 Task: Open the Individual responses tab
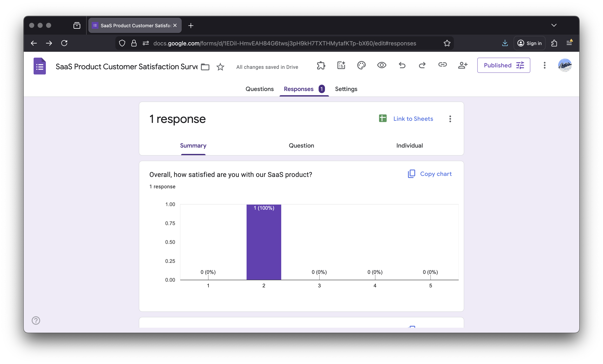(409, 145)
